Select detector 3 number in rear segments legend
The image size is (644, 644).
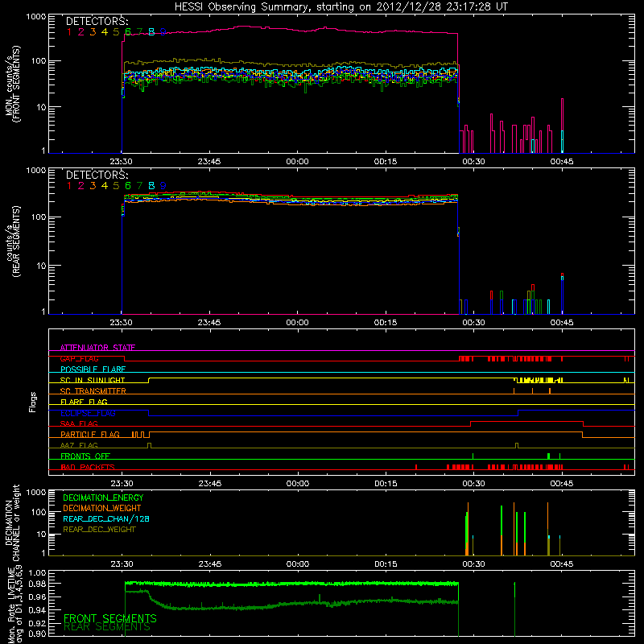[x=93, y=186]
